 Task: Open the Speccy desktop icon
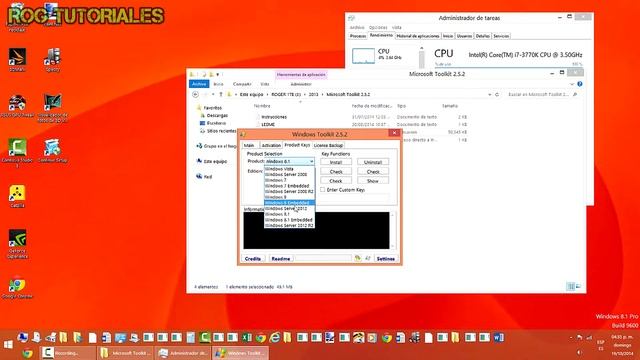(53, 60)
